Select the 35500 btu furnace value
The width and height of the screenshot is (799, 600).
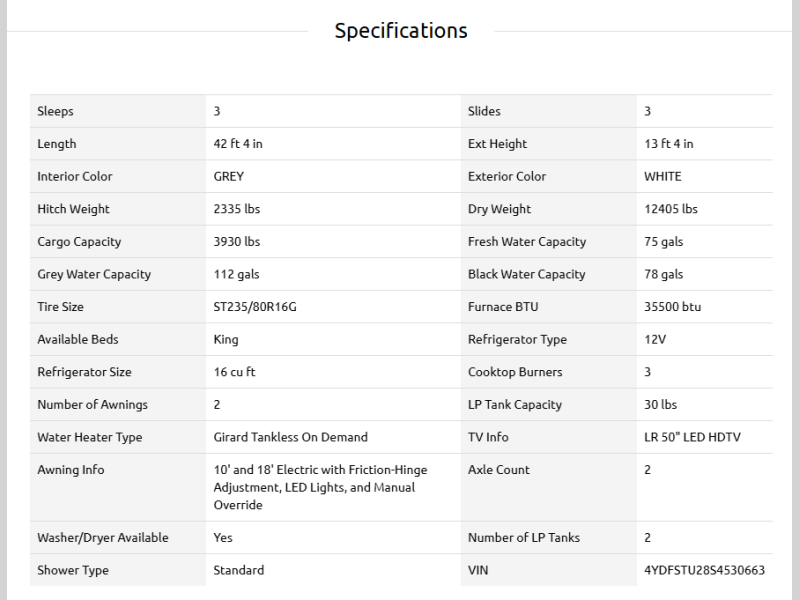[x=673, y=307]
